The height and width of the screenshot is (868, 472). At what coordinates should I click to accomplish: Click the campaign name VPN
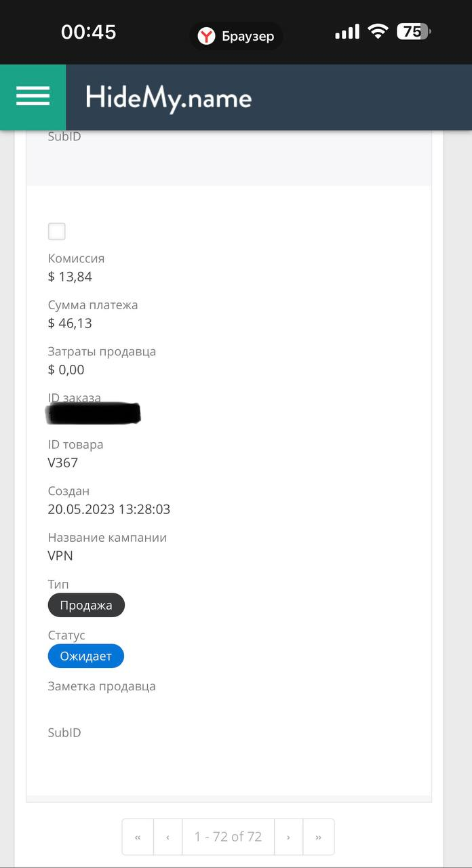coord(60,556)
